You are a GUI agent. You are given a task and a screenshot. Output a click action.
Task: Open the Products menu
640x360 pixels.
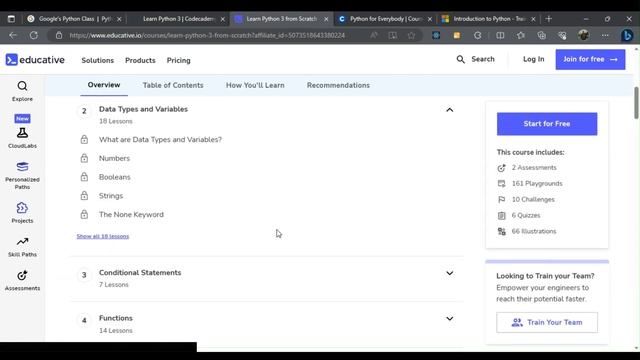(140, 60)
